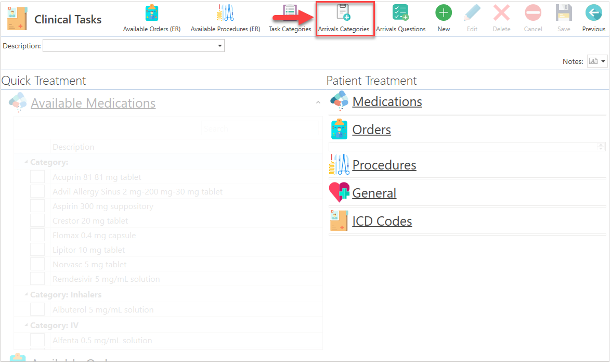Image resolution: width=611 pixels, height=364 pixels.
Task: Open the Medications link under Patient Treatment
Action: [387, 101]
